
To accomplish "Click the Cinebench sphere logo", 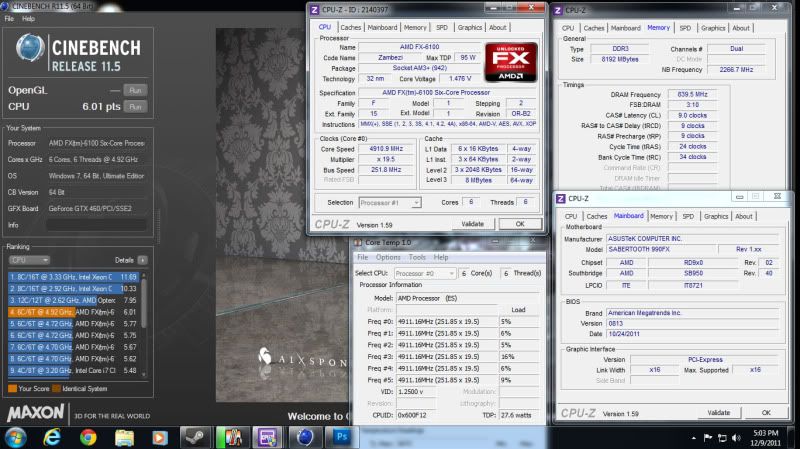I will pos(30,48).
